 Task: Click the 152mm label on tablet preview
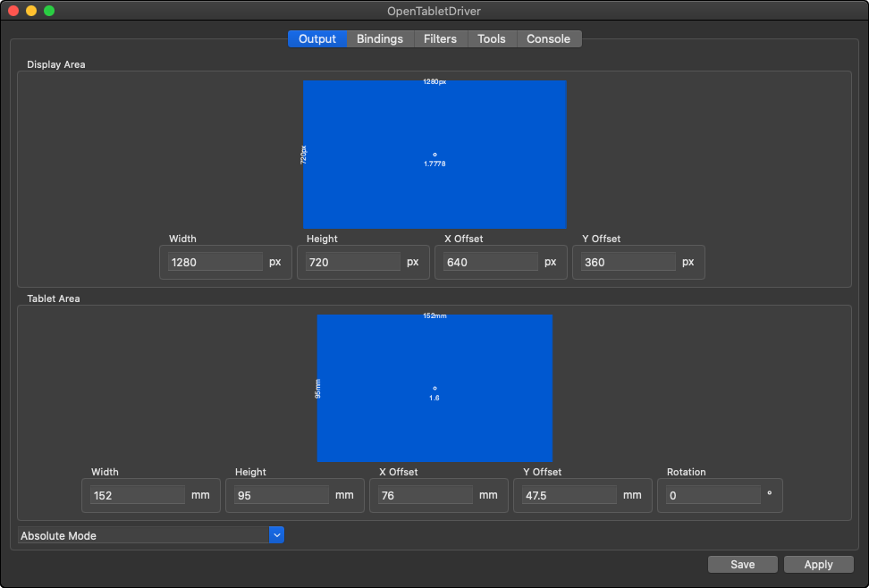click(x=434, y=315)
